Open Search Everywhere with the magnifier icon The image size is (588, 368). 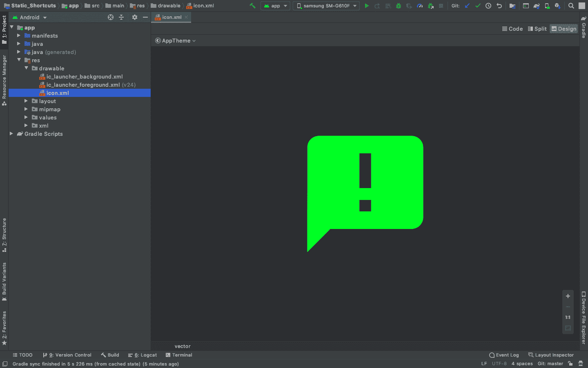pyautogui.click(x=570, y=6)
